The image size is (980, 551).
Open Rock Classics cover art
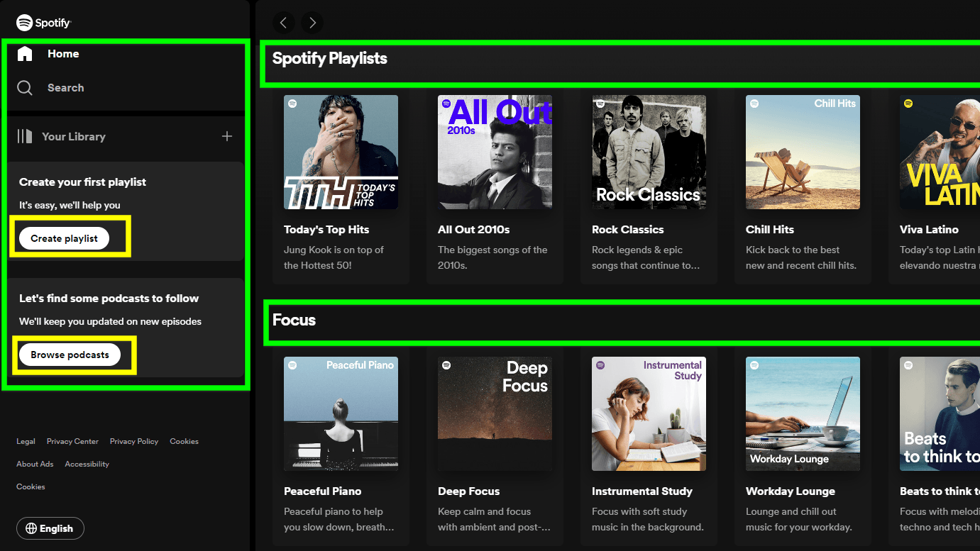(x=649, y=152)
